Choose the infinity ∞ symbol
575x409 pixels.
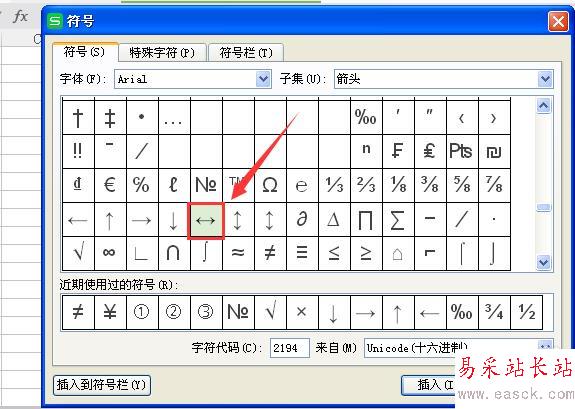[110, 253]
